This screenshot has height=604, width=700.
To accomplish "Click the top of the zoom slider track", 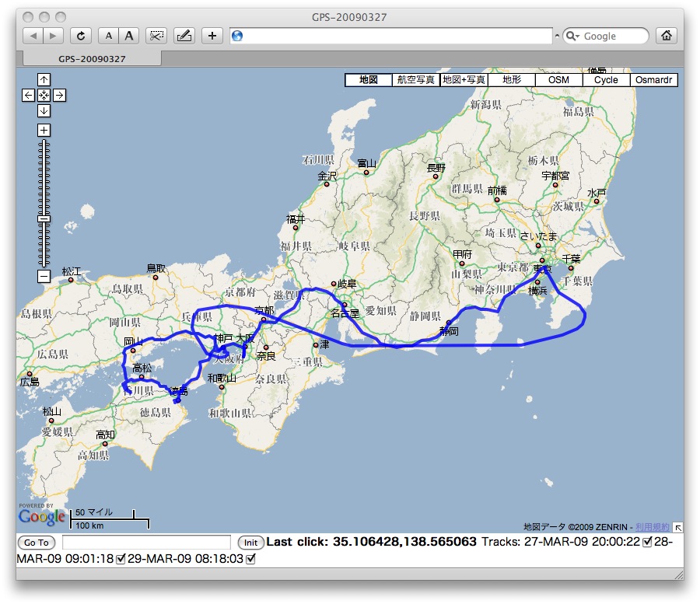I will pos(44,142).
